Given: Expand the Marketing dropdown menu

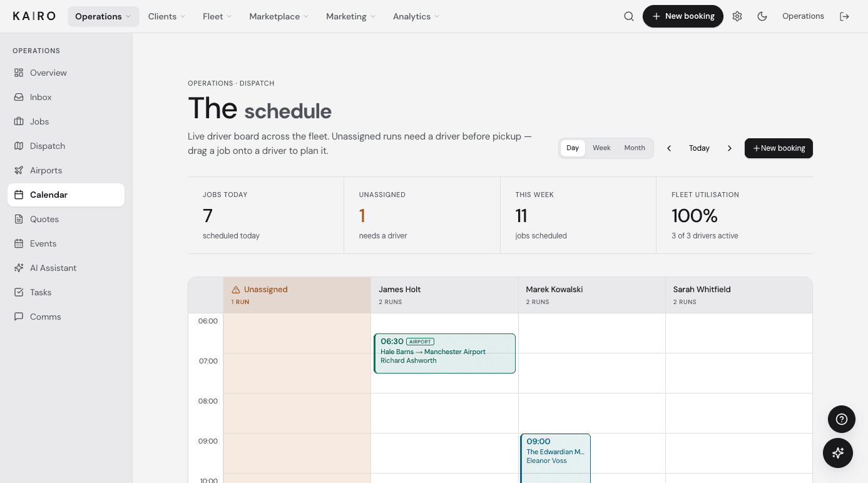Looking at the screenshot, I should point(350,16).
